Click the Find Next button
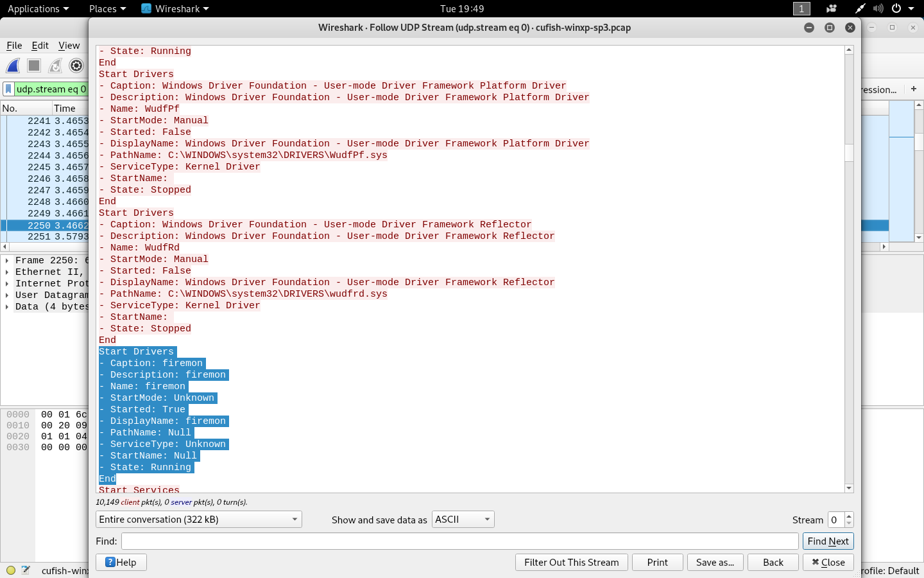This screenshot has width=924, height=578. click(828, 541)
